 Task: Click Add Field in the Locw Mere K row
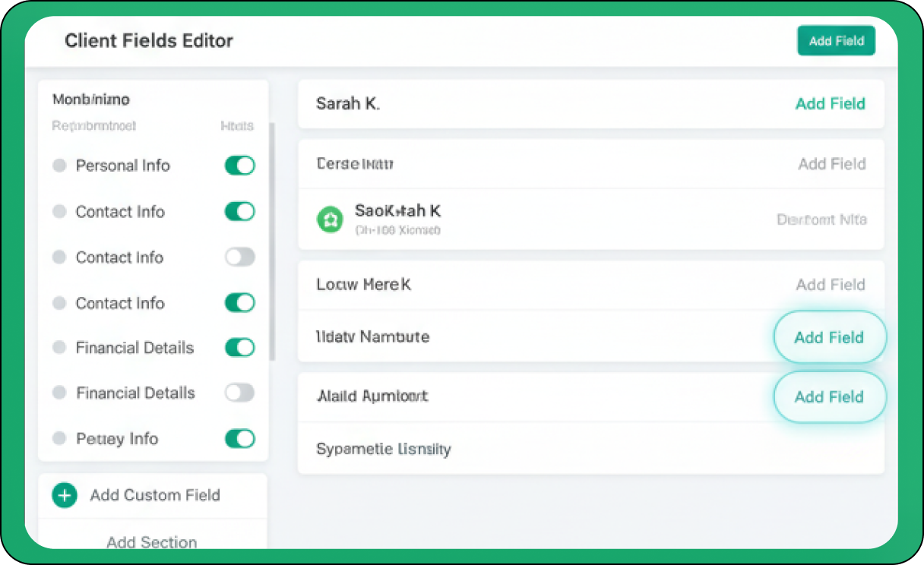[x=831, y=285]
